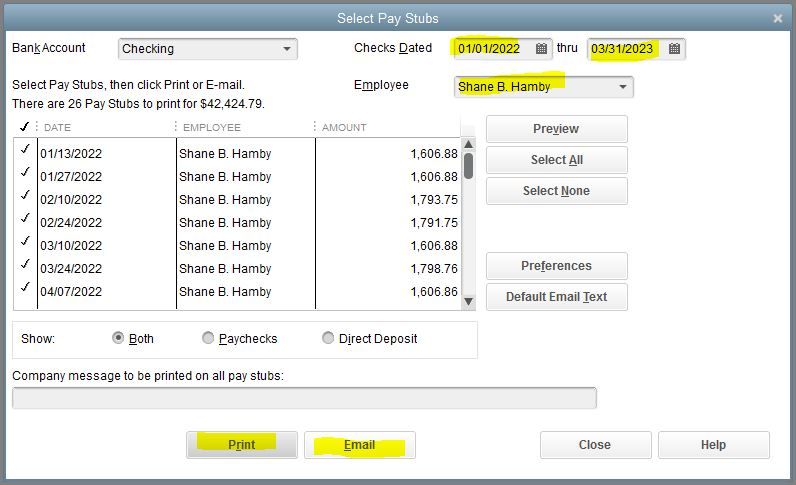The width and height of the screenshot is (796, 485).
Task: Open Default Email Text settings
Action: 556,297
